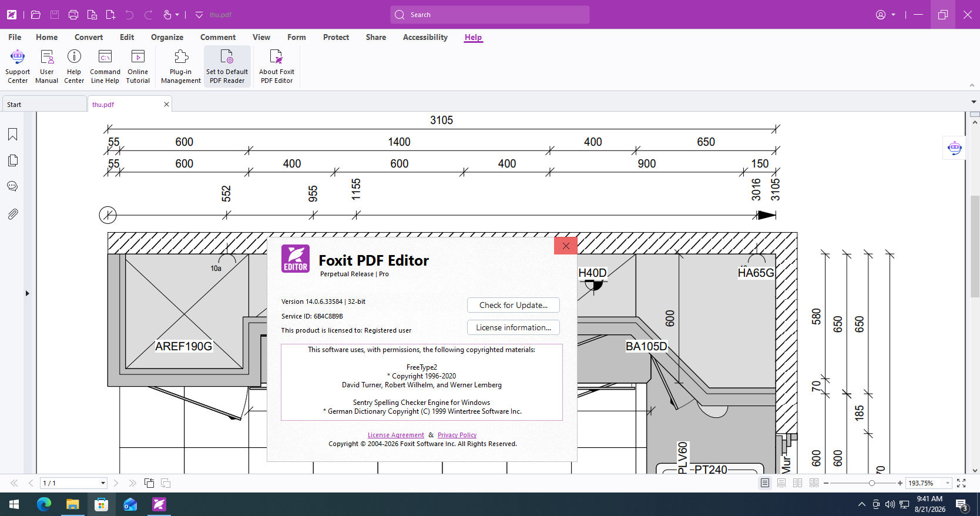980x516 pixels.
Task: Click the Search field in title bar
Action: (x=490, y=15)
